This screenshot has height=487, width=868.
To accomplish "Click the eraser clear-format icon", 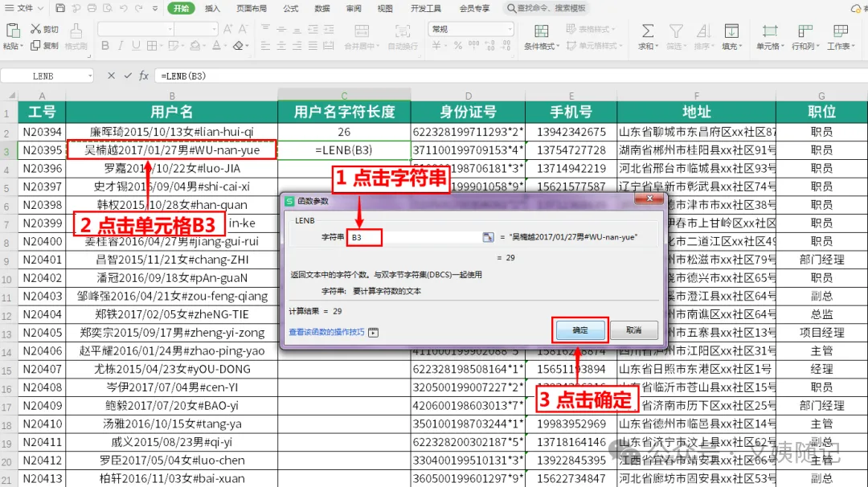I will [238, 46].
